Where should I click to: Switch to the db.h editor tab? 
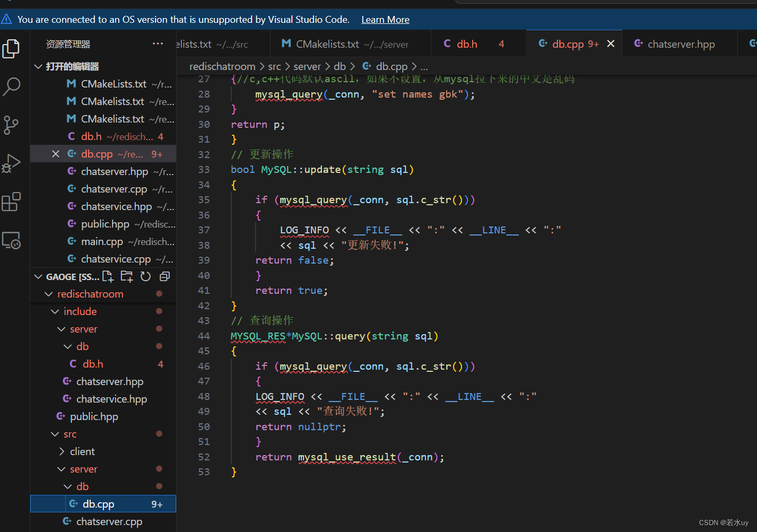(477, 44)
